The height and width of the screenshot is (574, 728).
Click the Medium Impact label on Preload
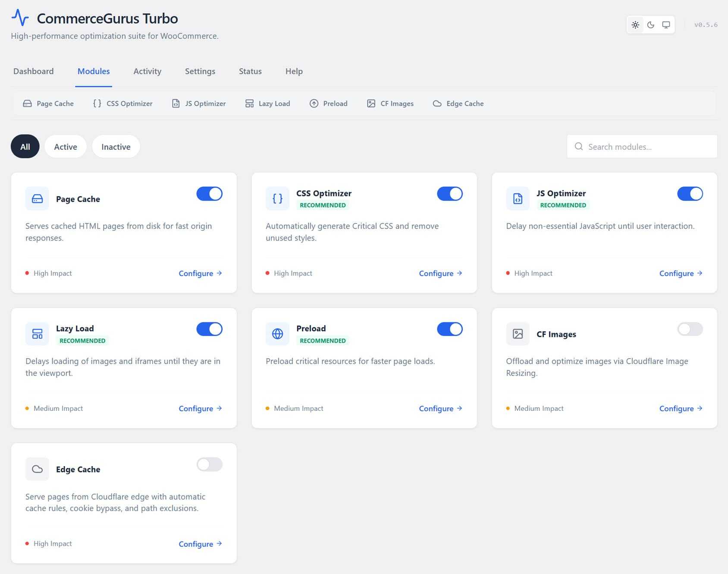click(x=298, y=408)
